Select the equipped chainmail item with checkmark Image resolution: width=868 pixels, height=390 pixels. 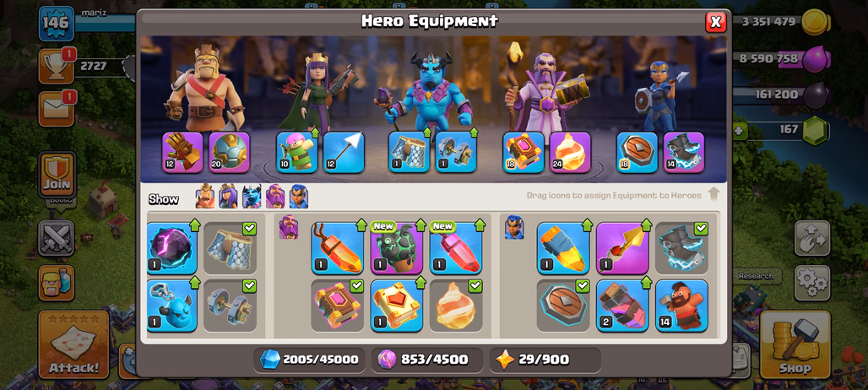pos(230,248)
